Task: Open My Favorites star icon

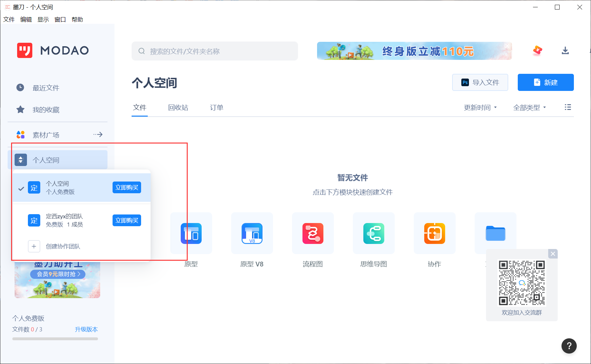Action: point(20,110)
